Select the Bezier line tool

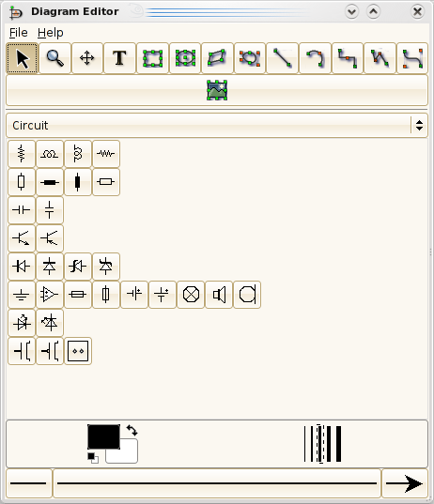point(412,58)
